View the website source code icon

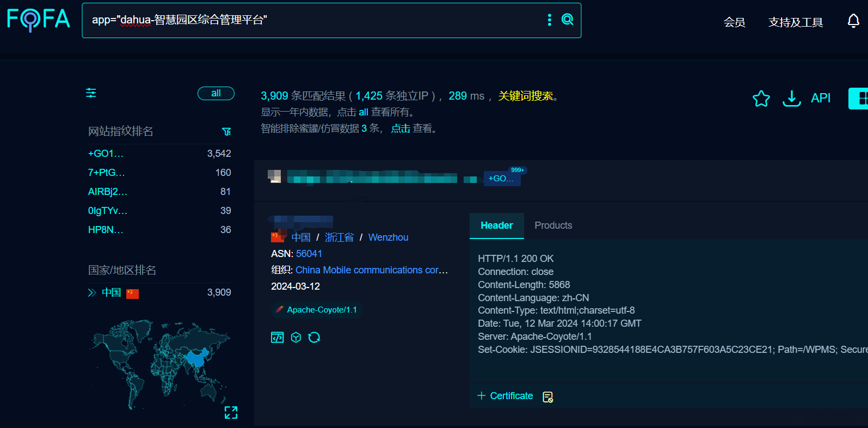click(x=277, y=338)
